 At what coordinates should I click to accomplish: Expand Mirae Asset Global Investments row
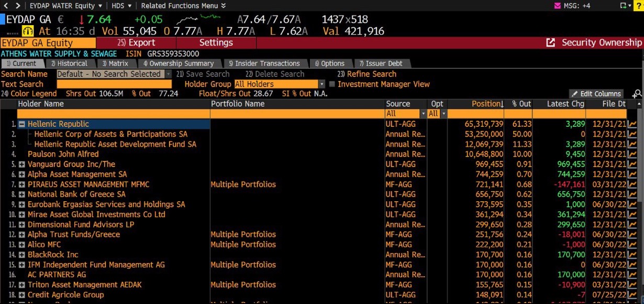coord(22,214)
